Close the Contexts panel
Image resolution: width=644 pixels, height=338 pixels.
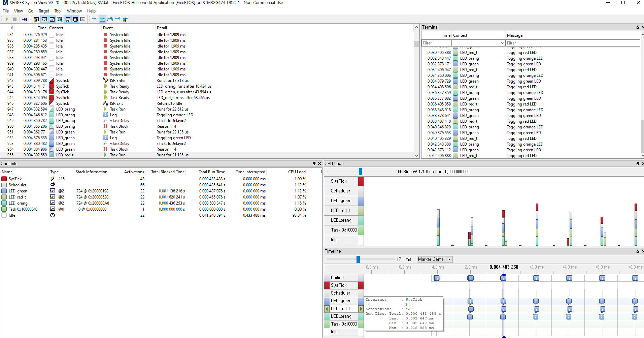click(x=319, y=163)
